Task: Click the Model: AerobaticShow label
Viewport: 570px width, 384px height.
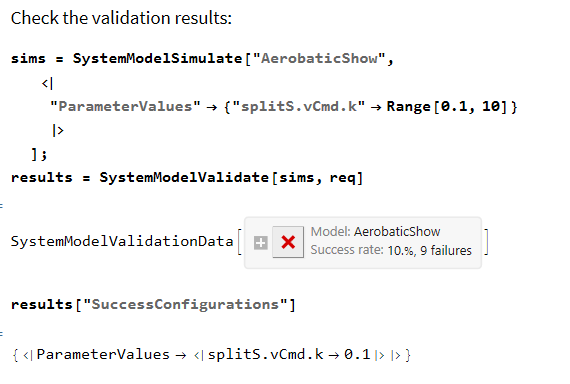Action: tap(375, 232)
